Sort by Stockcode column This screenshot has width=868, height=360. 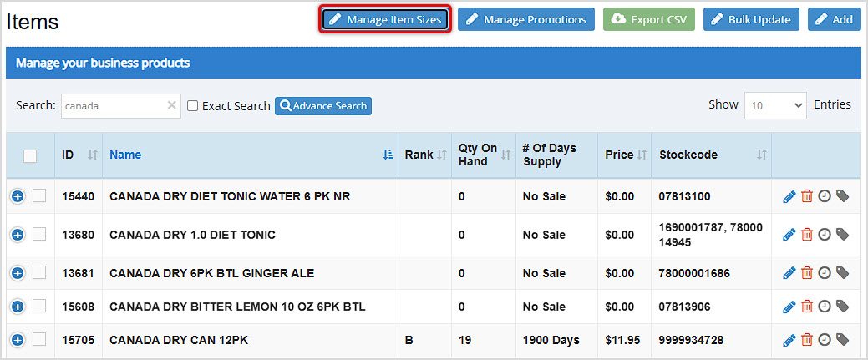[712, 155]
